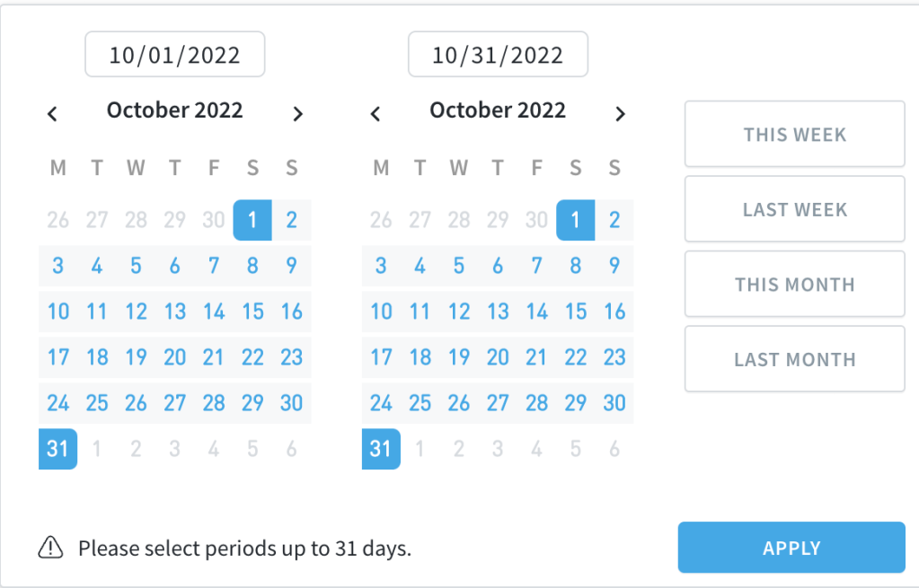Pick highlighted day 31 in right calendar
This screenshot has width=919, height=588.
click(381, 449)
